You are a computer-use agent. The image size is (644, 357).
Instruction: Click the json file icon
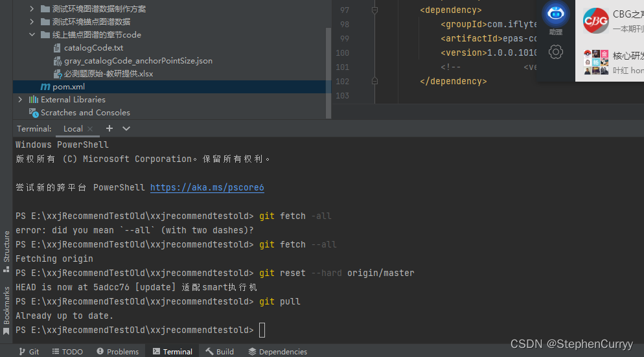(x=58, y=61)
